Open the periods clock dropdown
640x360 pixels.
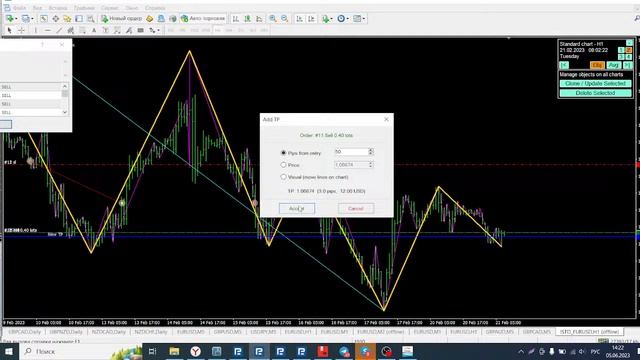[x=342, y=18]
